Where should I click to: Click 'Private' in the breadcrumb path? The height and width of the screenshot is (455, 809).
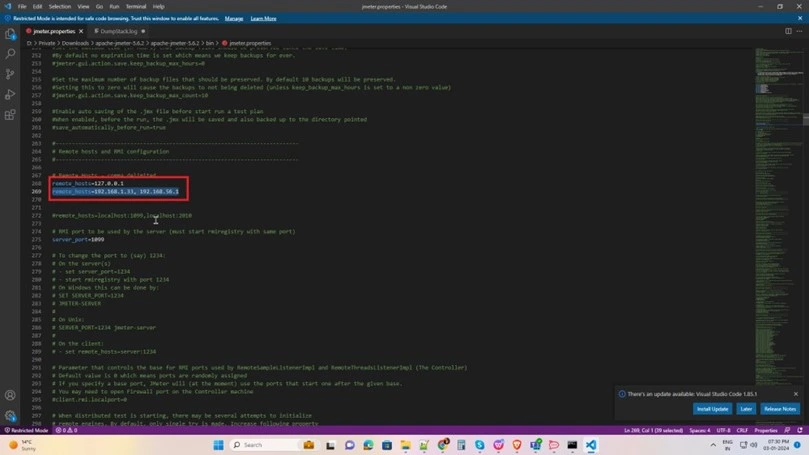click(x=46, y=43)
